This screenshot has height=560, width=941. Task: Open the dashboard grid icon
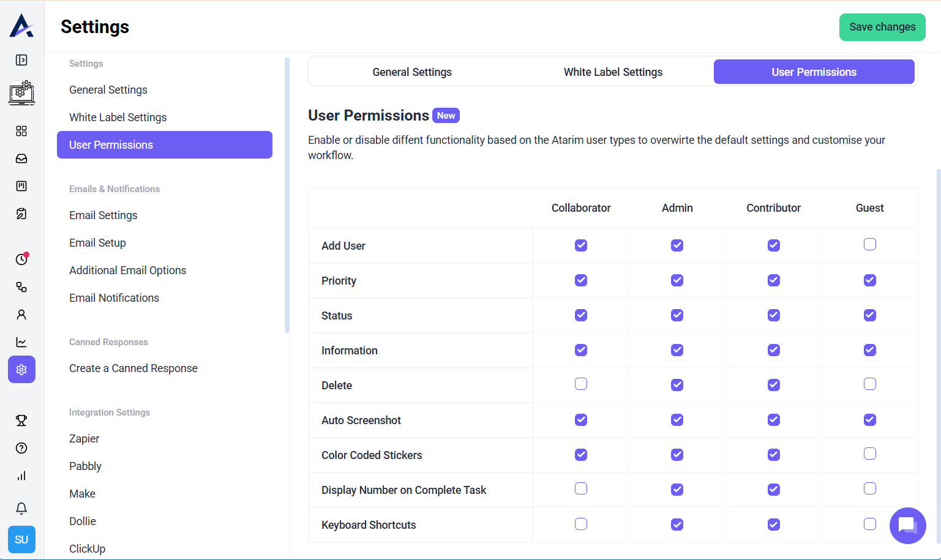pyautogui.click(x=21, y=131)
